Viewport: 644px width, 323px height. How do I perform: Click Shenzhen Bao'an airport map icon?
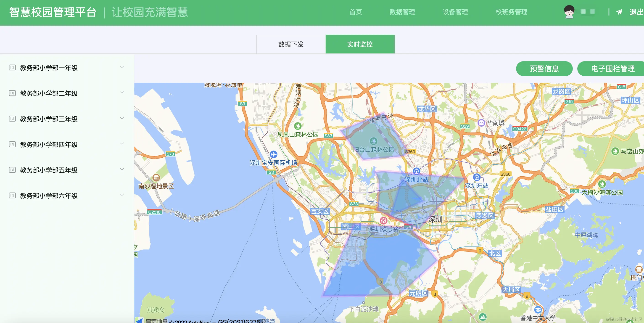[273, 154]
